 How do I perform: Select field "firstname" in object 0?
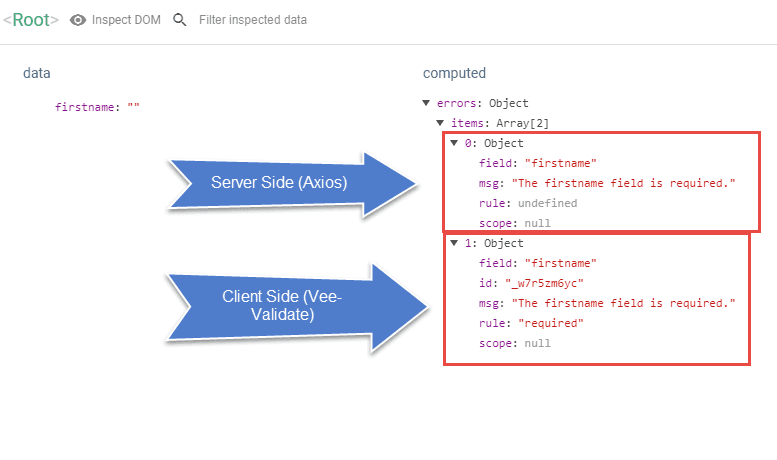(x=538, y=163)
